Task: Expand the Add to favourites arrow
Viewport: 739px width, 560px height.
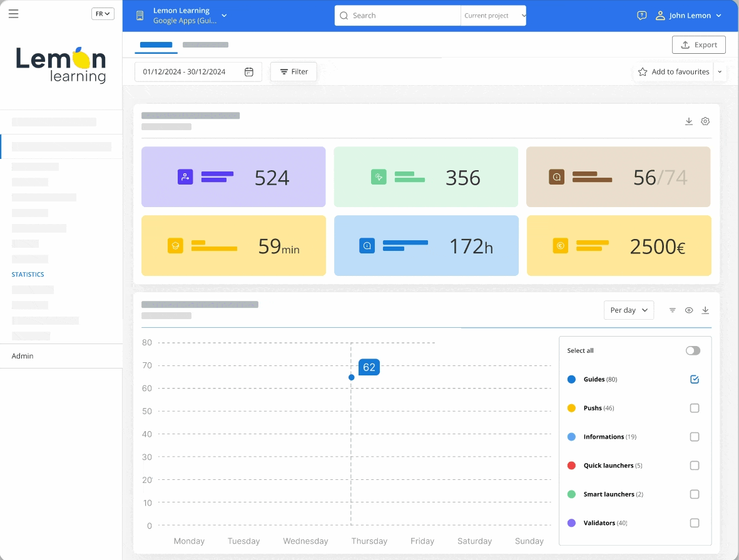Action: pos(720,72)
